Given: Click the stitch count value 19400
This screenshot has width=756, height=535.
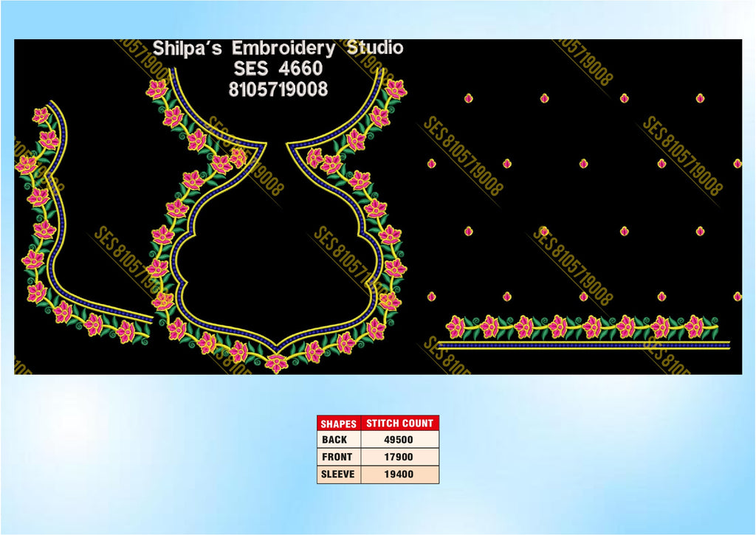Looking at the screenshot, I should pos(398,474).
